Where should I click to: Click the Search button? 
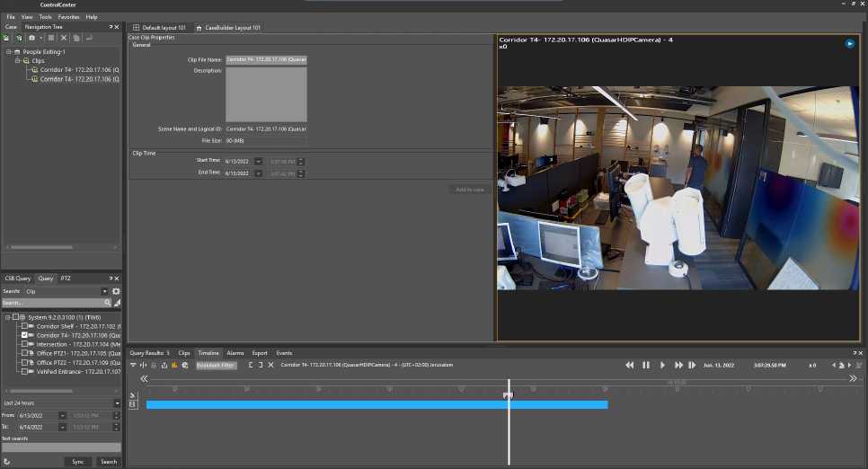click(109, 461)
